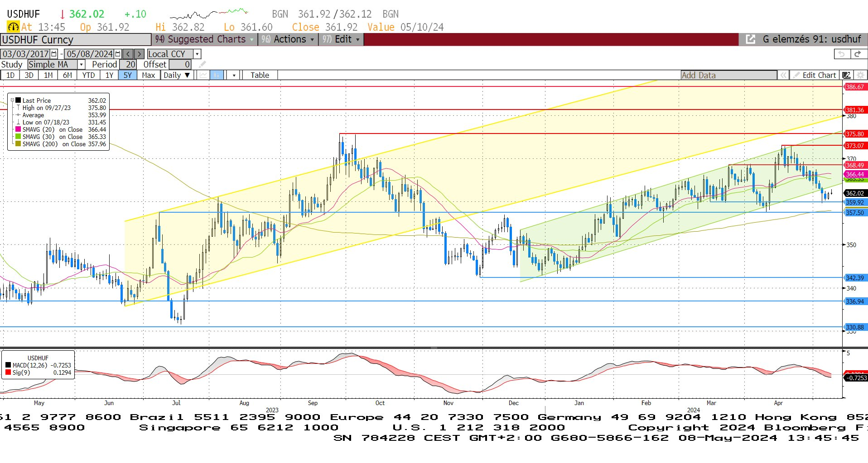868x463 pixels.
Task: Click the start date 03/03/2017 field
Action: click(x=26, y=54)
